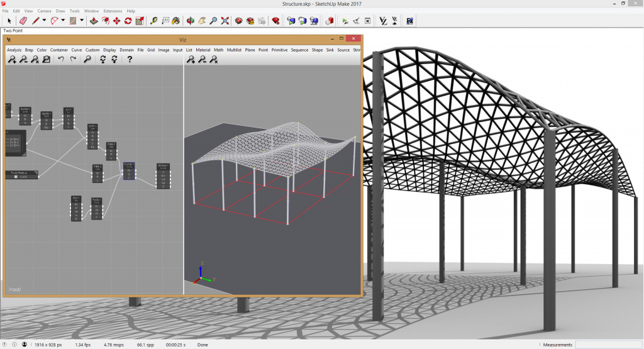Screen dimensions: 644x349
Task: Pick the Tape Measure tool
Action: pyautogui.click(x=153, y=21)
